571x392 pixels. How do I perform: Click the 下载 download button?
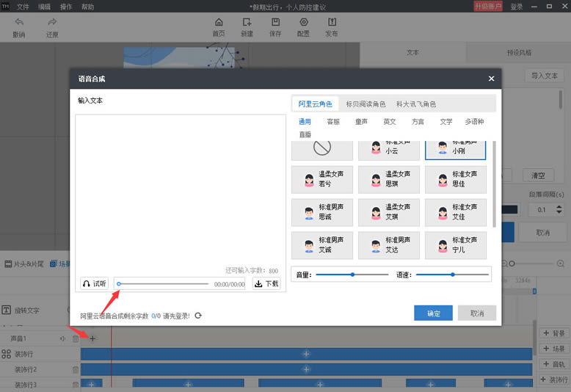click(x=266, y=283)
